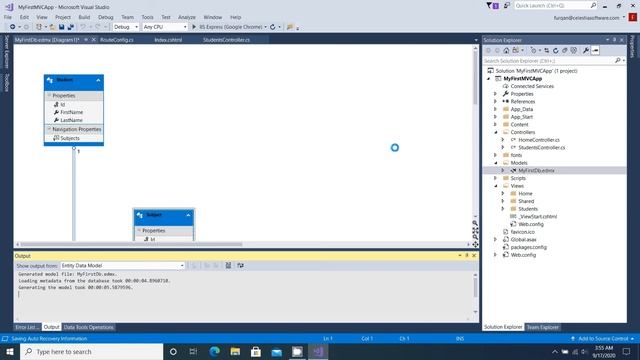Open Microsoft Store from the taskbar
Viewport: 640px width, 360px height.
[256, 351]
